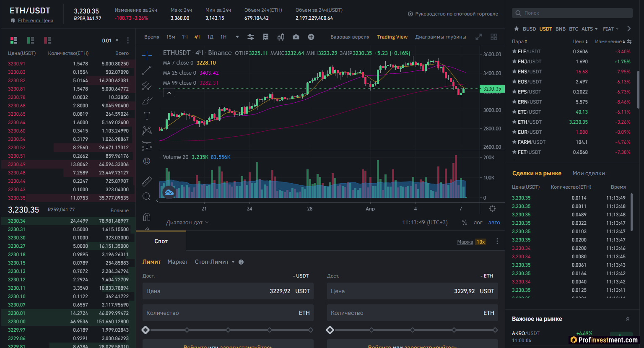
Task: Open the order book precision 0.01 dropdown
Action: coord(110,40)
